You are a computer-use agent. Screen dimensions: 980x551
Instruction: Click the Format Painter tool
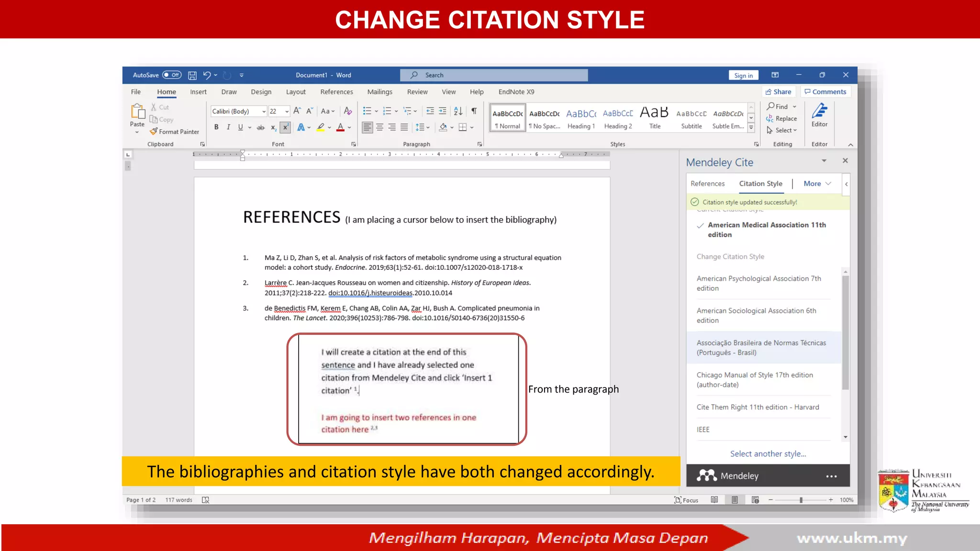[174, 132]
